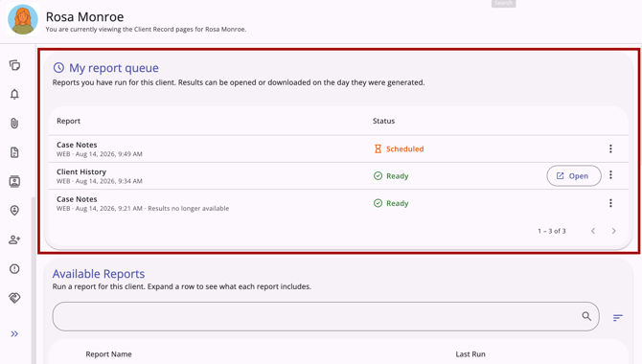Select the Client History report name
The image size is (642, 364).
click(x=81, y=172)
